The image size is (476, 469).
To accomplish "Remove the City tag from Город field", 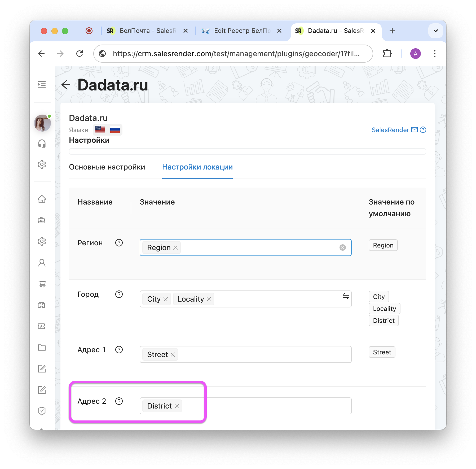I will 166,299.
